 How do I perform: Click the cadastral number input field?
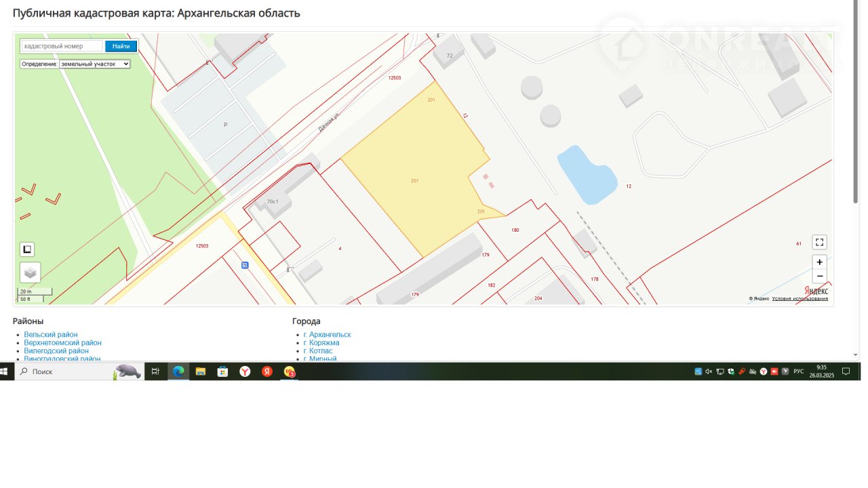pyautogui.click(x=62, y=46)
